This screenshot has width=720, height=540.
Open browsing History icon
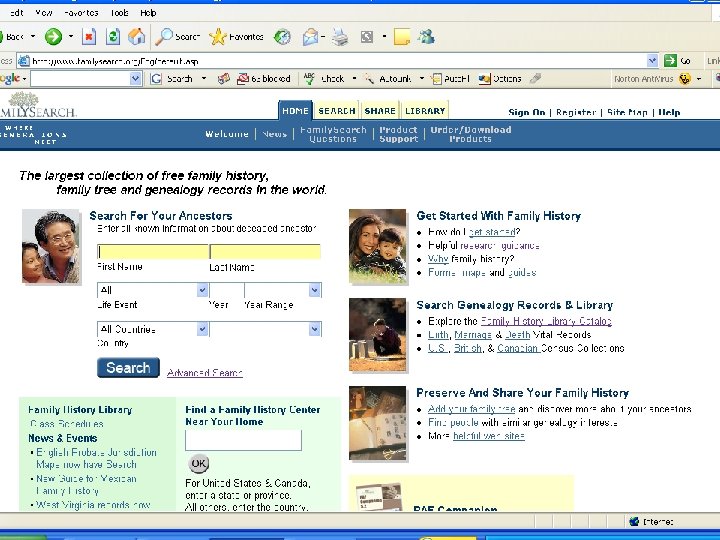pyautogui.click(x=282, y=37)
